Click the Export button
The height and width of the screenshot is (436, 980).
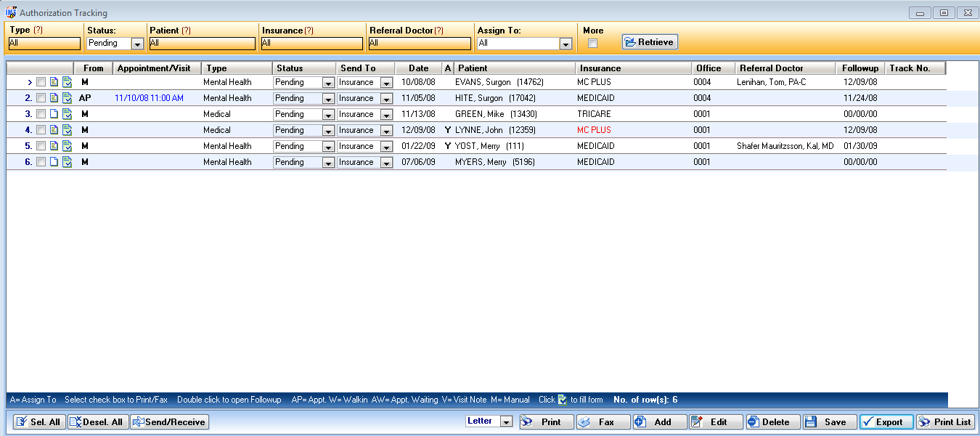coord(886,421)
